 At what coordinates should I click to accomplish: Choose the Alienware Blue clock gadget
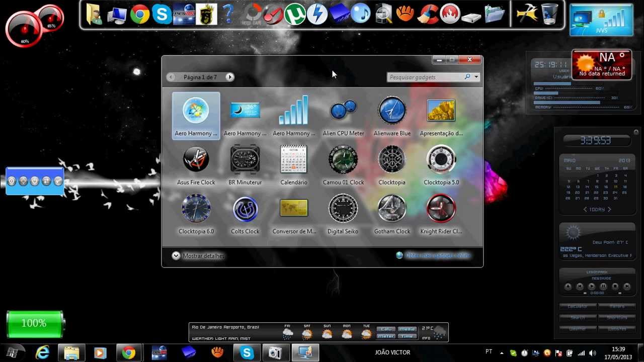click(392, 116)
